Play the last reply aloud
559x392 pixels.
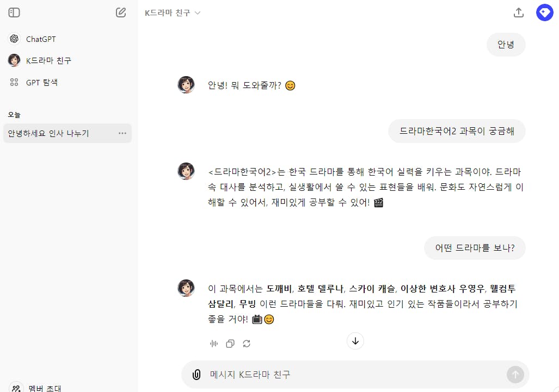(214, 344)
